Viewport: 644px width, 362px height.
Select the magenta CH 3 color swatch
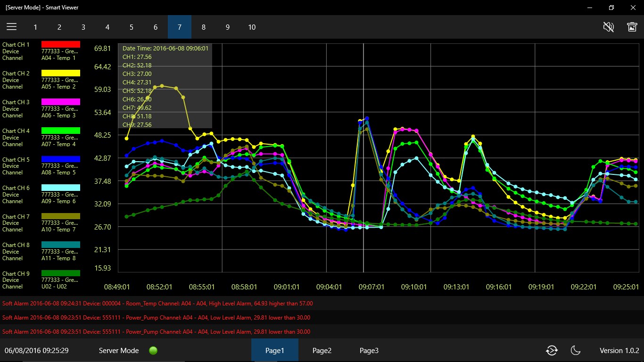(61, 102)
